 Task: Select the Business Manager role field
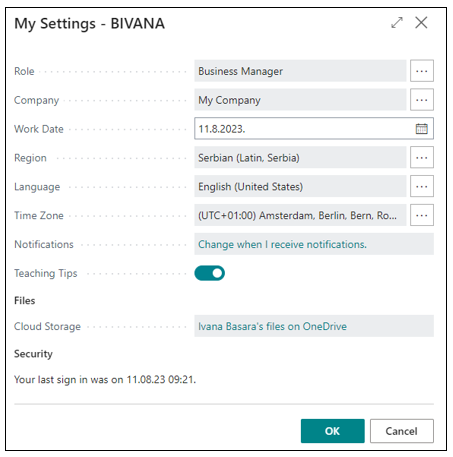click(x=300, y=71)
